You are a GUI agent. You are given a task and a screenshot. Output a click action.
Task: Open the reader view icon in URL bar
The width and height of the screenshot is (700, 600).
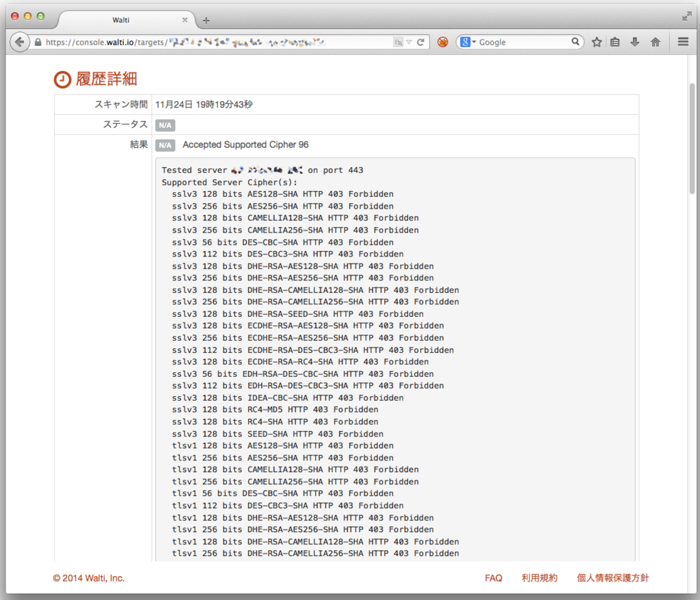point(398,42)
